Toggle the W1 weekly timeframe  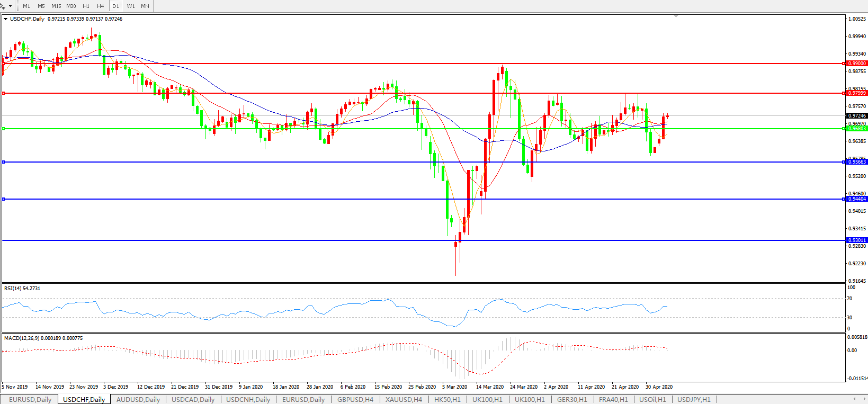coord(131,6)
